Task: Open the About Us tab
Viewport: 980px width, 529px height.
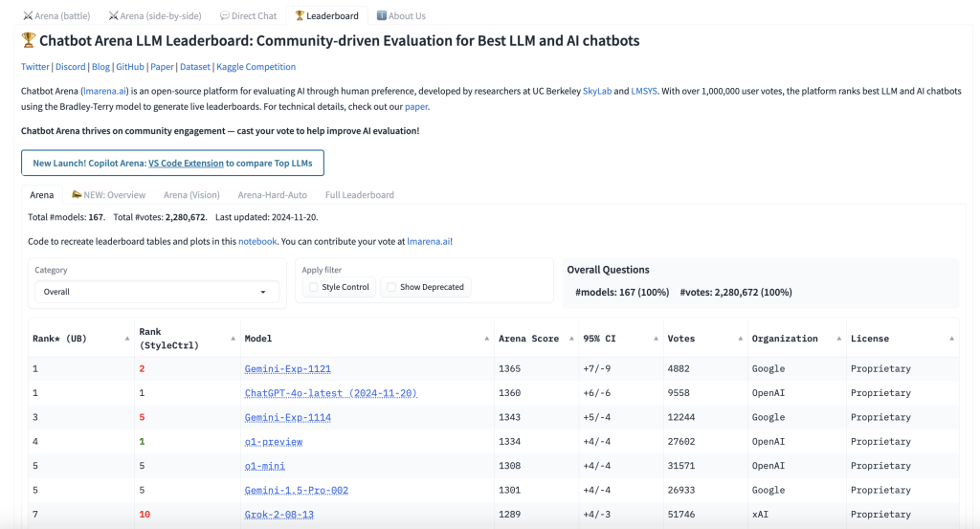Action: click(x=401, y=15)
